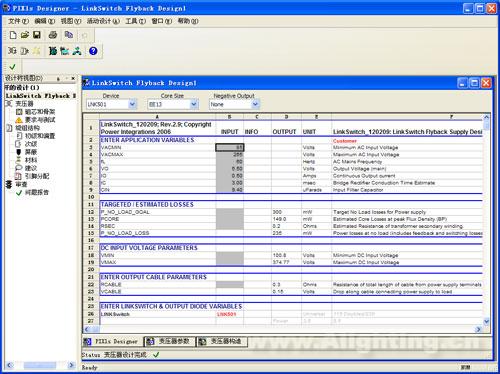Switch to the 变压器参数 bottom tab

tap(170, 341)
